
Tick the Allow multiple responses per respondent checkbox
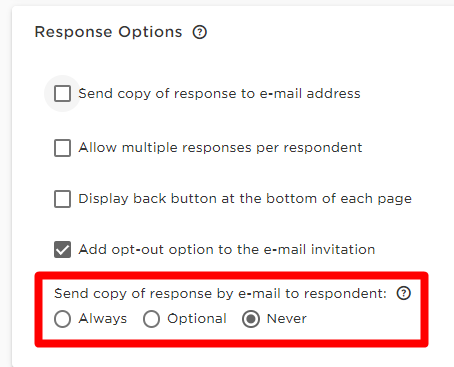click(x=62, y=148)
